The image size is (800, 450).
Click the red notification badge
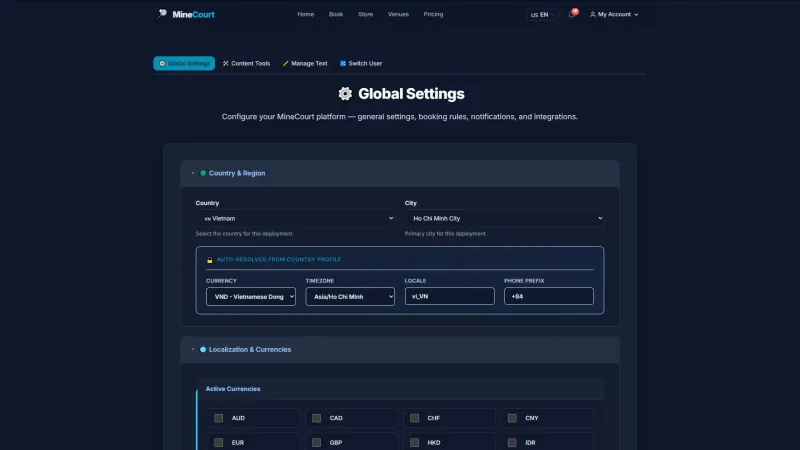click(575, 11)
